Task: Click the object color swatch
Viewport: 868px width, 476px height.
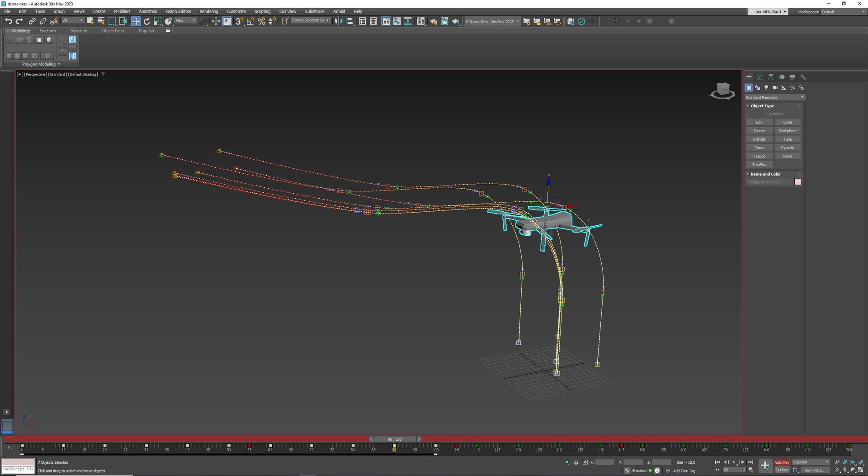Action: 798,182
